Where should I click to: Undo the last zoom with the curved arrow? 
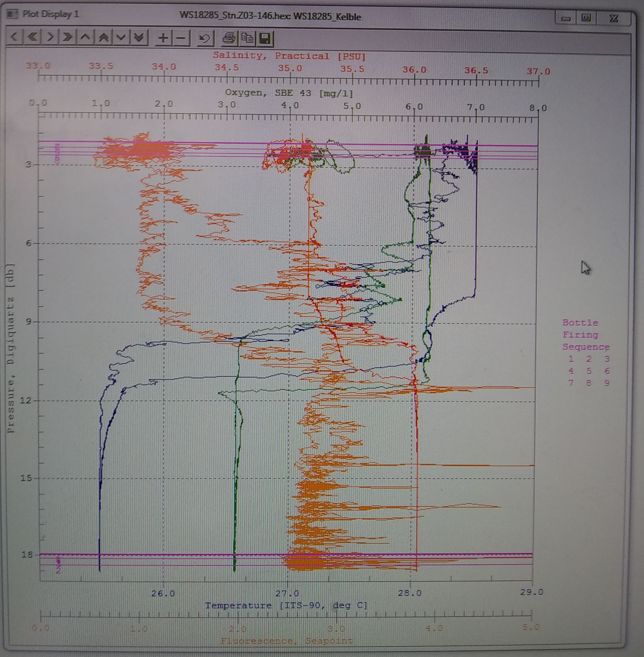coord(205,38)
